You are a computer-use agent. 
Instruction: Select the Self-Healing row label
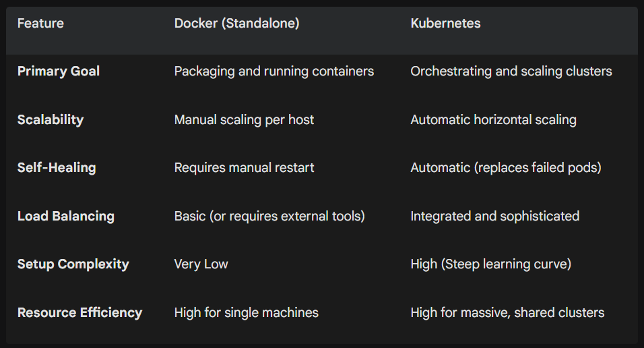[57, 168]
